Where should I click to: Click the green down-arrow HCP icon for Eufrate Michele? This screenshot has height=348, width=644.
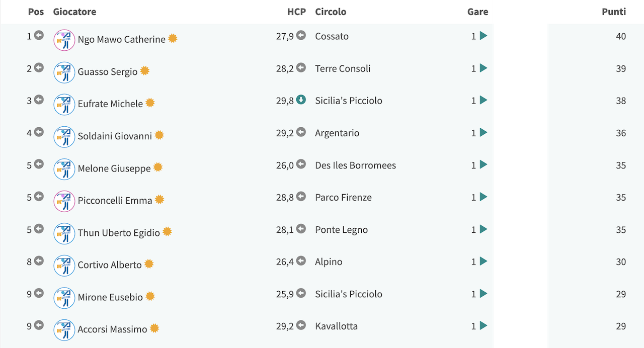coord(301,100)
